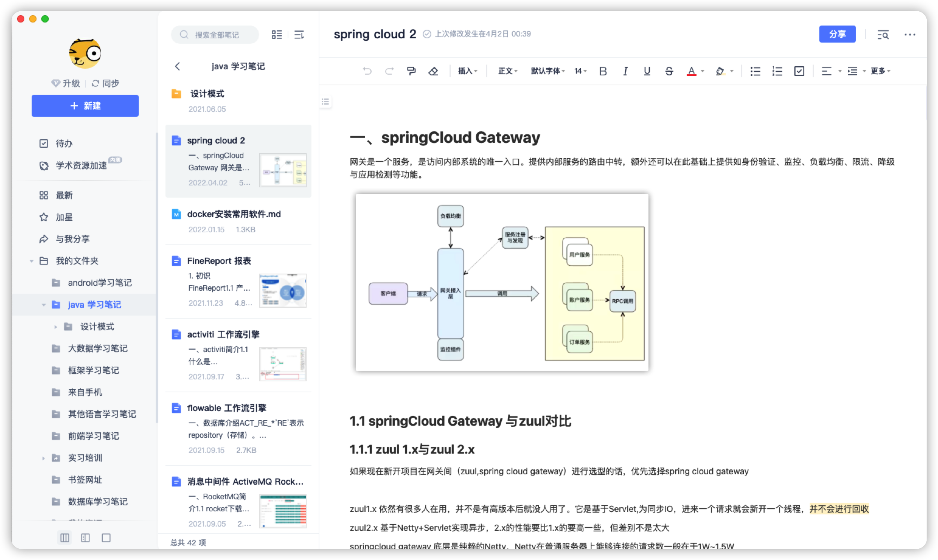Open the 加星 starred section
This screenshot has height=560, width=938.
click(64, 217)
